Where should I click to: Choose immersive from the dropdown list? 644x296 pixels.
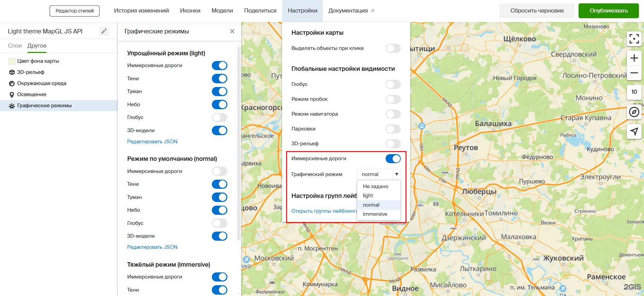pos(375,214)
